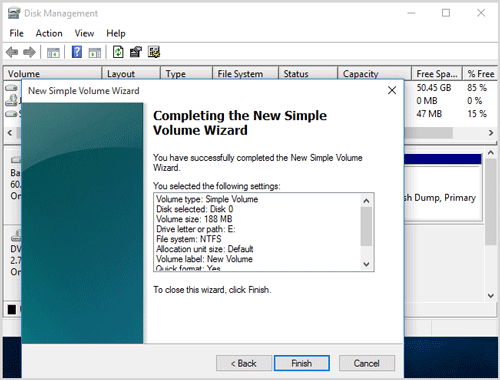The image size is (500, 380).
Task: Select the 47 MB free space cell
Action: (x=429, y=114)
